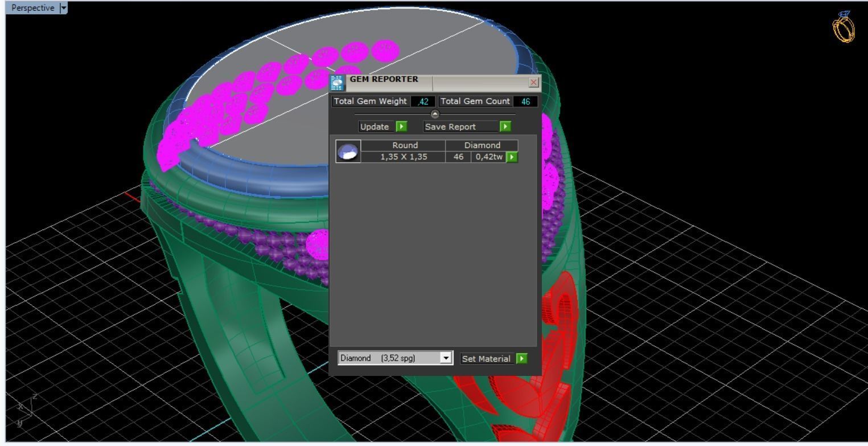Click the Perspective viewport title label
The height and width of the screenshot is (446, 868).
tap(32, 8)
